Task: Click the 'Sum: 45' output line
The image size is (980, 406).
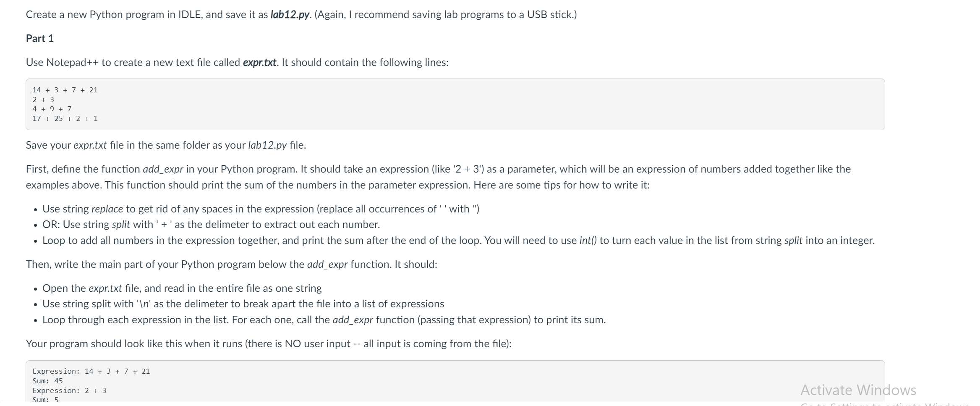Action: click(47, 381)
